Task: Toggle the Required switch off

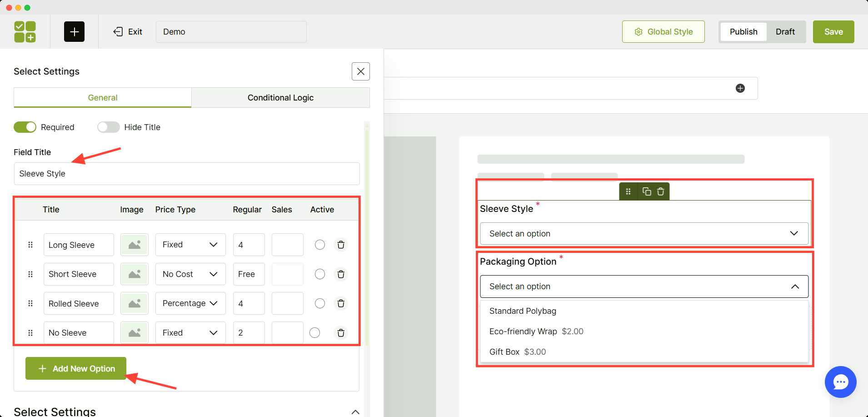Action: 25,127
